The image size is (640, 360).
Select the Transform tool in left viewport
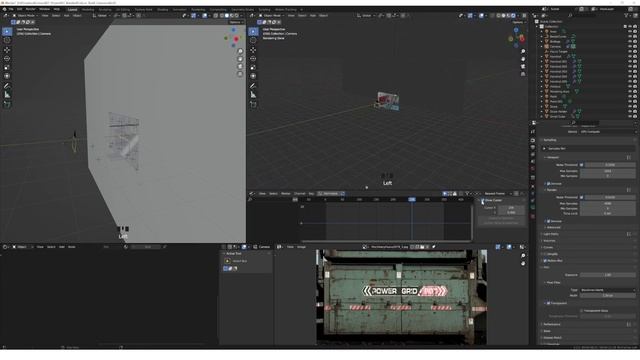tap(7, 76)
